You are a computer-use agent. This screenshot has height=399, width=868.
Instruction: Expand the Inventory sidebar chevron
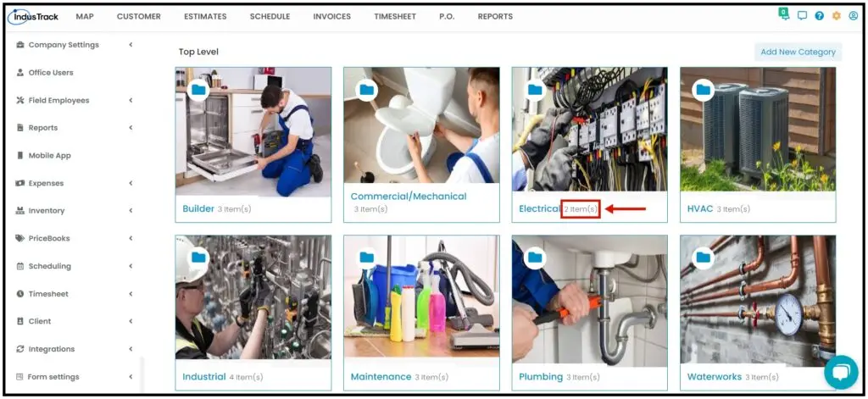[131, 211]
